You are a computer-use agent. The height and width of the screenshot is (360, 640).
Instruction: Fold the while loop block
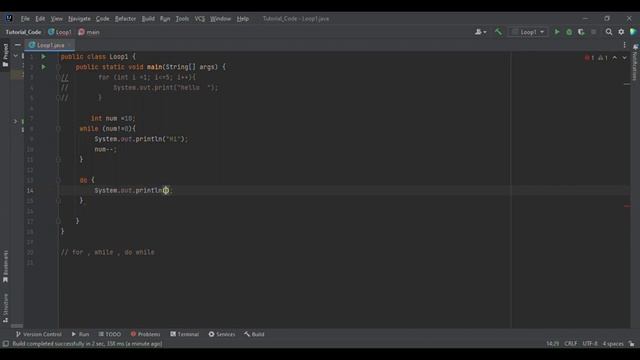click(58, 129)
